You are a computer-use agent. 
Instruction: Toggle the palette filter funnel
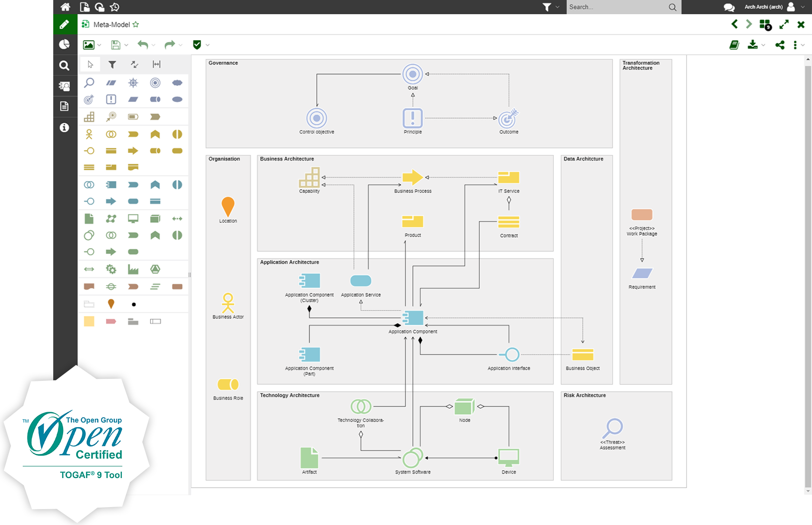pos(112,64)
